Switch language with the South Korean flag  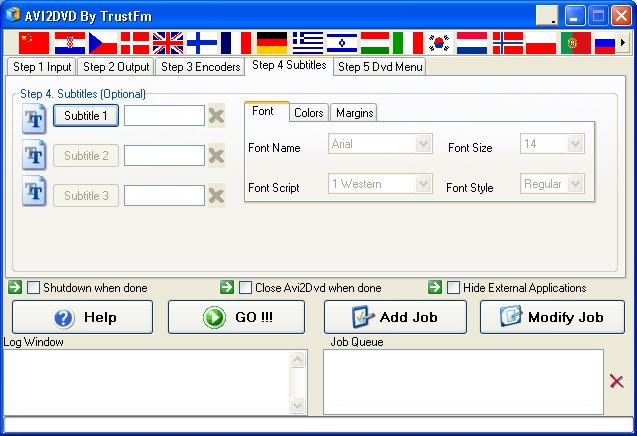(439, 43)
